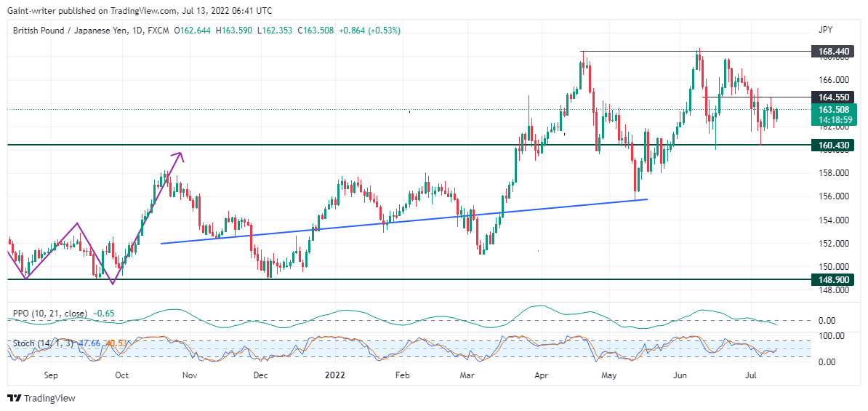Click the 14:18:59 bar countdown timer
This screenshot has height=411, width=868.
click(834, 119)
